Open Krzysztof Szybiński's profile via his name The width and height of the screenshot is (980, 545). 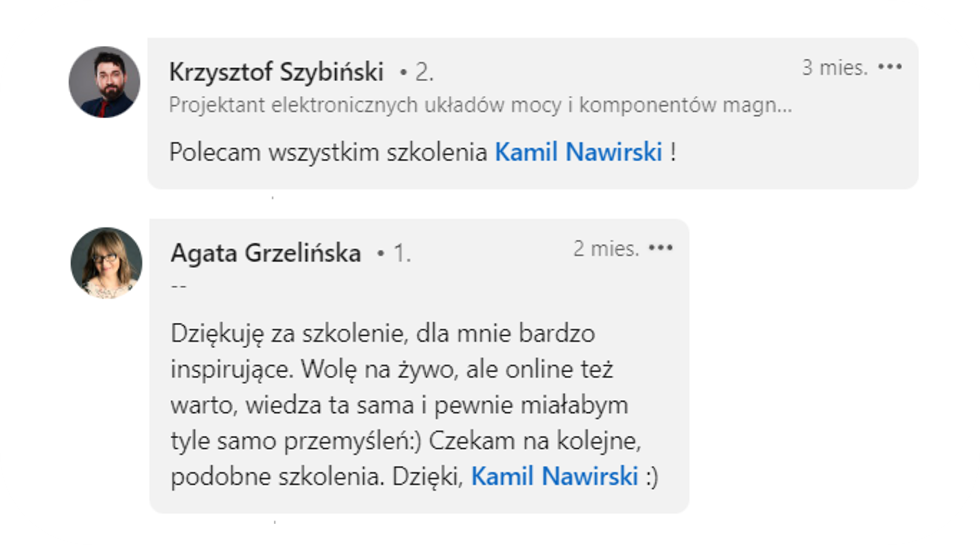(276, 72)
